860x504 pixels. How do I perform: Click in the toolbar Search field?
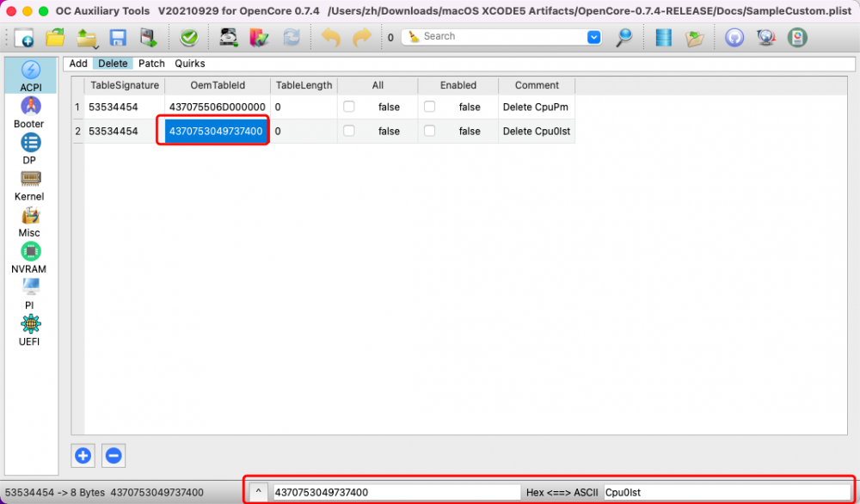pyautogui.click(x=502, y=37)
